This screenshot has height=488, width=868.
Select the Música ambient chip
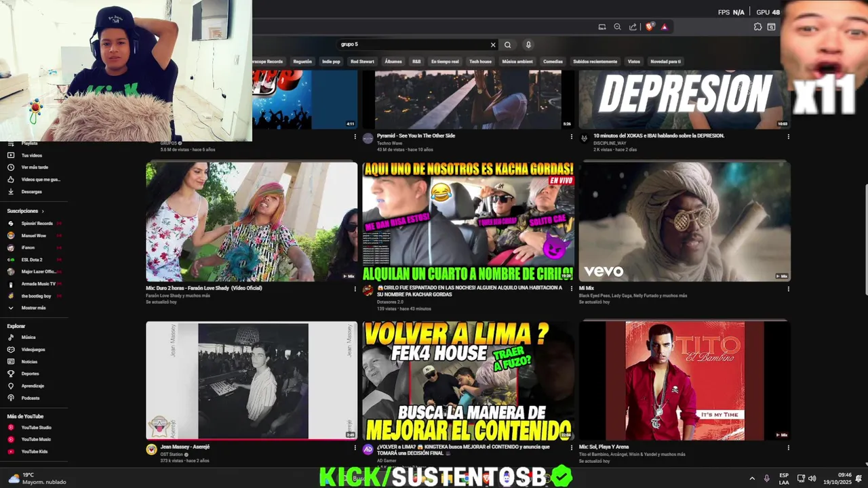pyautogui.click(x=517, y=62)
